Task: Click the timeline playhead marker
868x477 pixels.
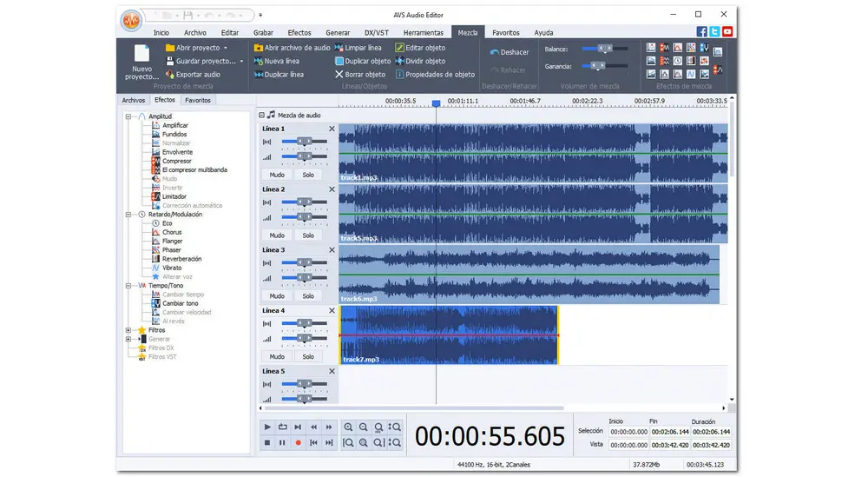Action: point(437,103)
